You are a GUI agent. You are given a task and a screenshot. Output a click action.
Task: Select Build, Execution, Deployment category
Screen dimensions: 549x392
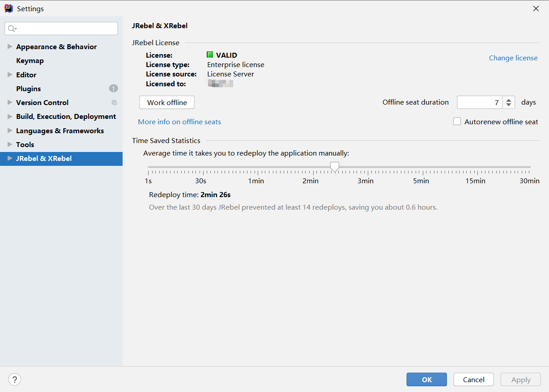[x=66, y=116]
